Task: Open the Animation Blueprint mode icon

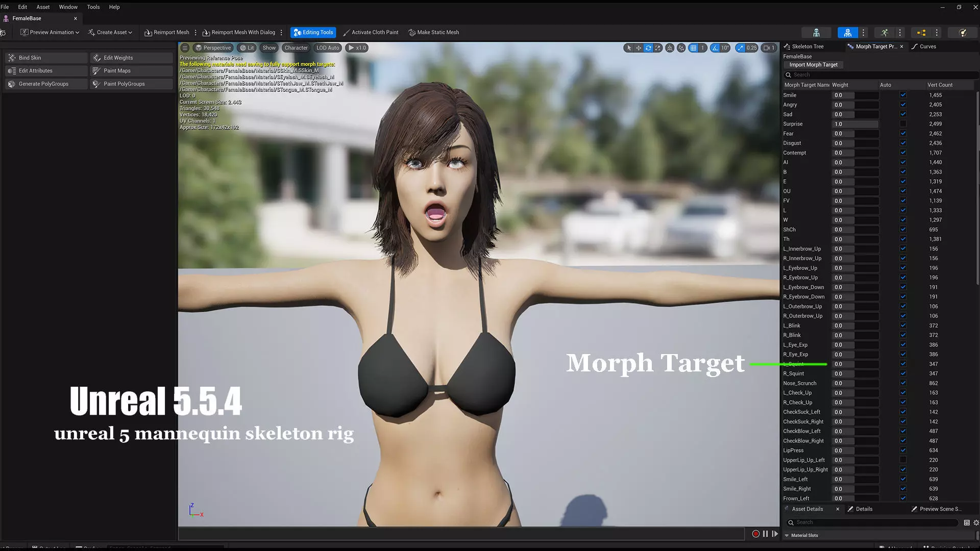Action: [x=921, y=32]
